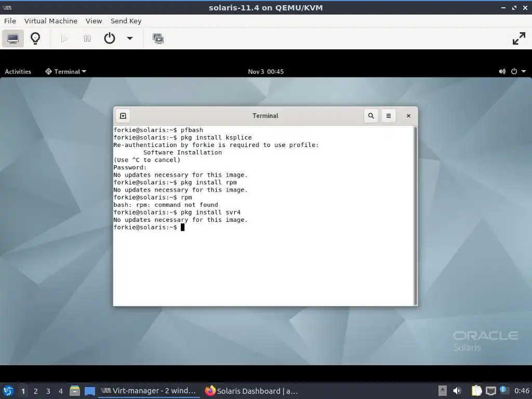Click the terminal prompt cursor line
This screenshot has height=399, width=532.
click(149, 228)
